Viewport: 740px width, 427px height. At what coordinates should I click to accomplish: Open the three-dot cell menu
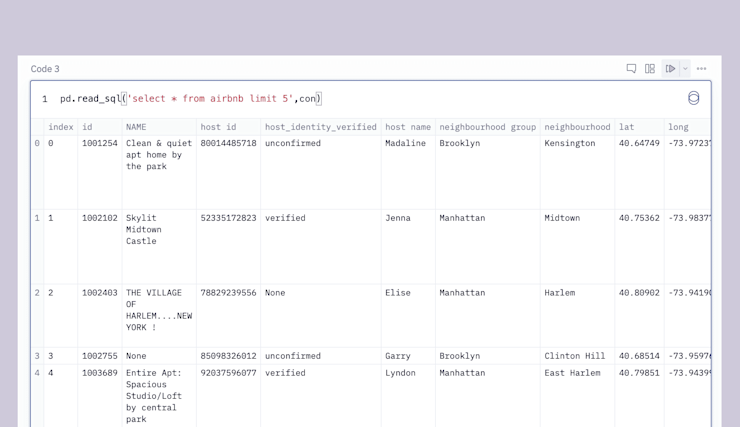[701, 69]
